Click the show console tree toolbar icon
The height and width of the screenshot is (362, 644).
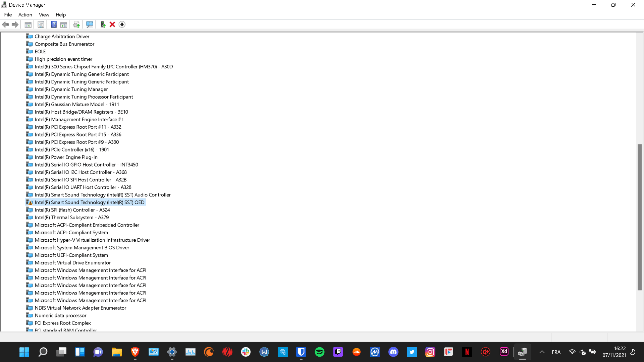(x=28, y=24)
